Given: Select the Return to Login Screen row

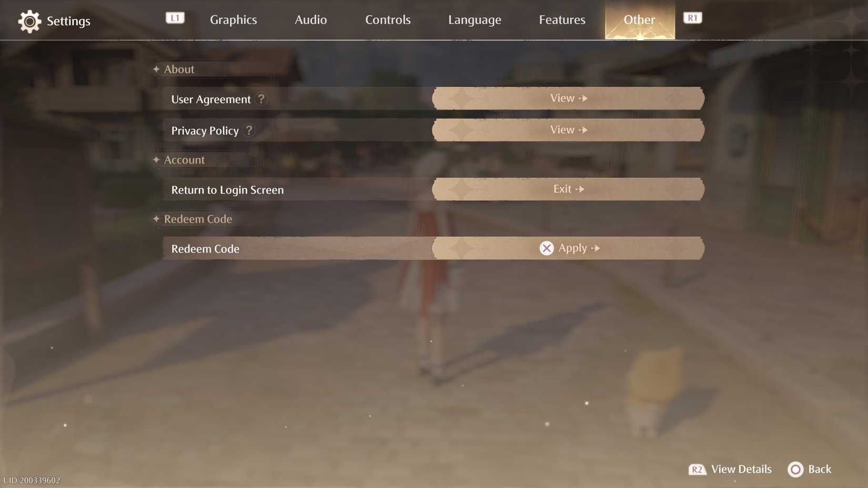Looking at the screenshot, I should 227,190.
